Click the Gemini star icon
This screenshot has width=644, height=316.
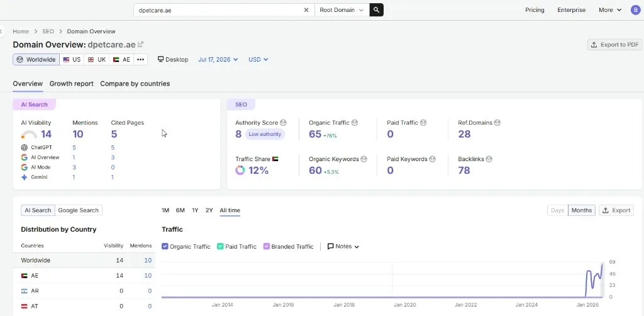pos(25,177)
